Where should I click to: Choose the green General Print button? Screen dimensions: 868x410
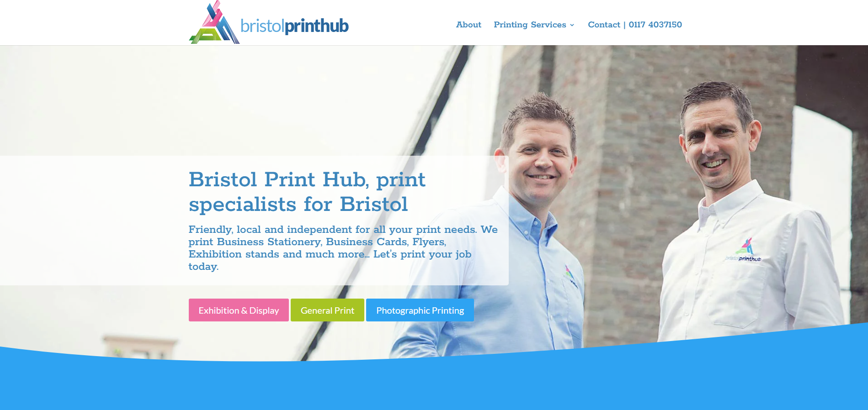(327, 310)
